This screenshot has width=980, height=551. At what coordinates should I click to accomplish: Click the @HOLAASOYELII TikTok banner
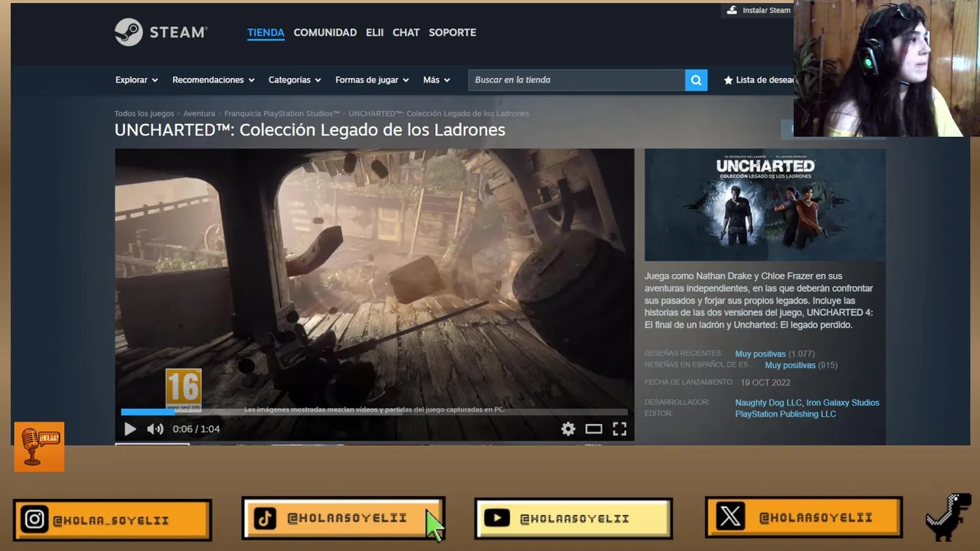pos(343,518)
